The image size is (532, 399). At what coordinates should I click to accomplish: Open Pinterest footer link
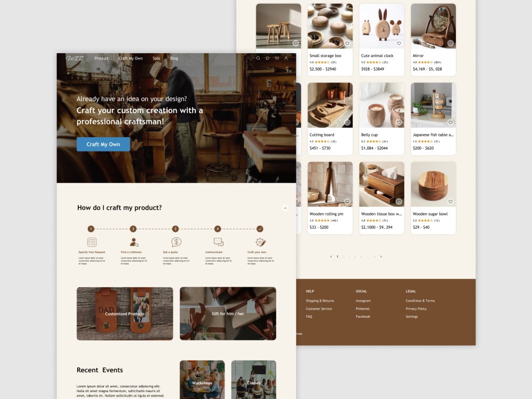(x=363, y=309)
